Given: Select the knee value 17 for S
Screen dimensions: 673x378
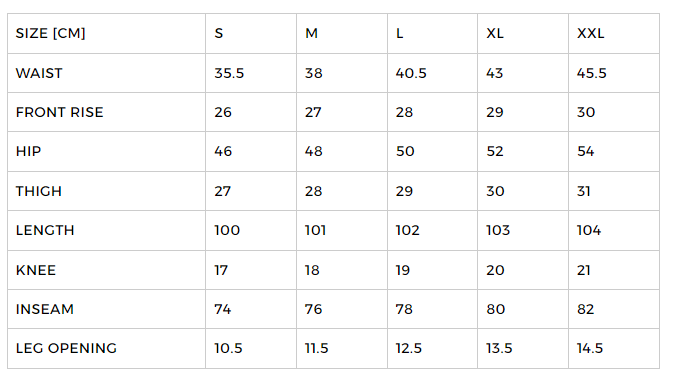Looking at the screenshot, I should (x=221, y=270).
